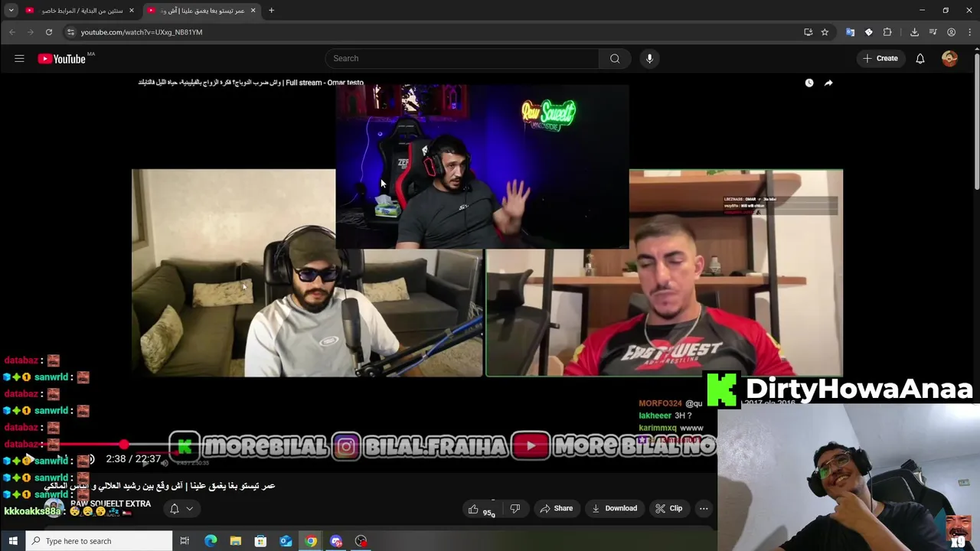The height and width of the screenshot is (551, 980).
Task: Go to YouTube home via logo
Action: coord(61,59)
